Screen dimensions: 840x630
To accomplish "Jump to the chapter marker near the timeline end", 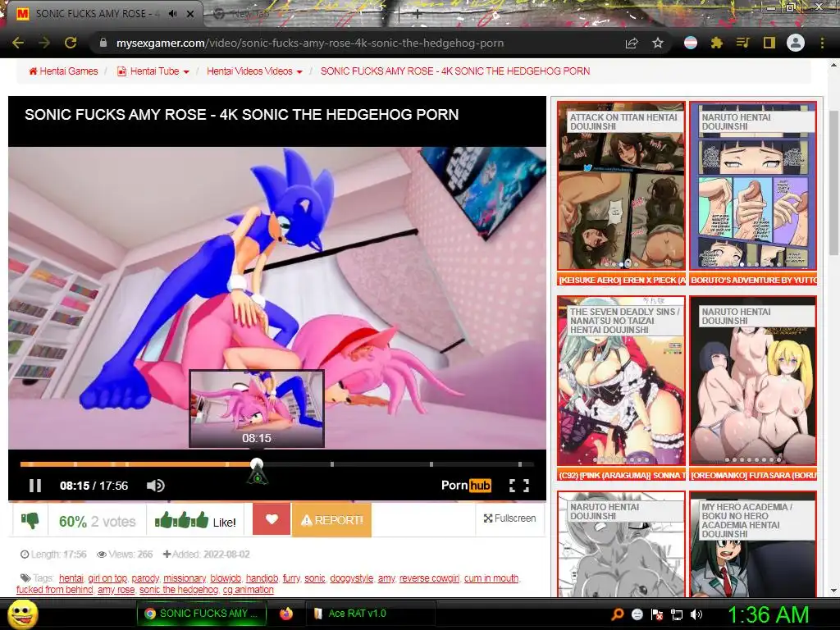I will pos(520,464).
